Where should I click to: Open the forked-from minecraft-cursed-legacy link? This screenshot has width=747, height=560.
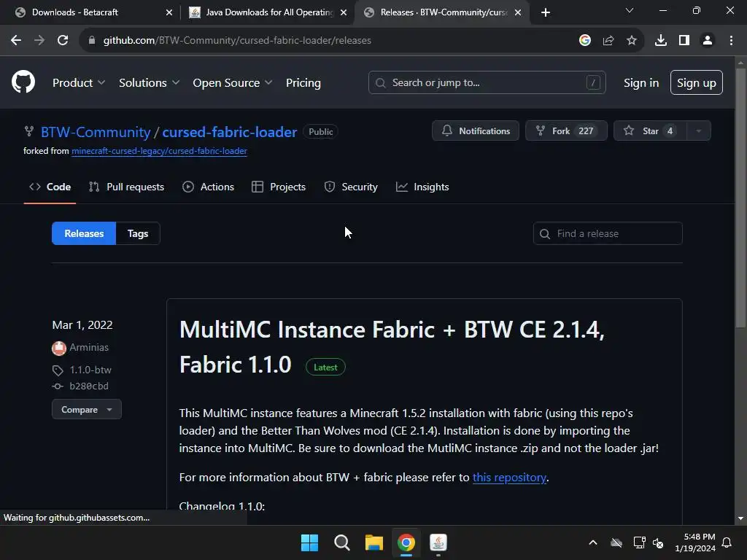[x=159, y=151]
